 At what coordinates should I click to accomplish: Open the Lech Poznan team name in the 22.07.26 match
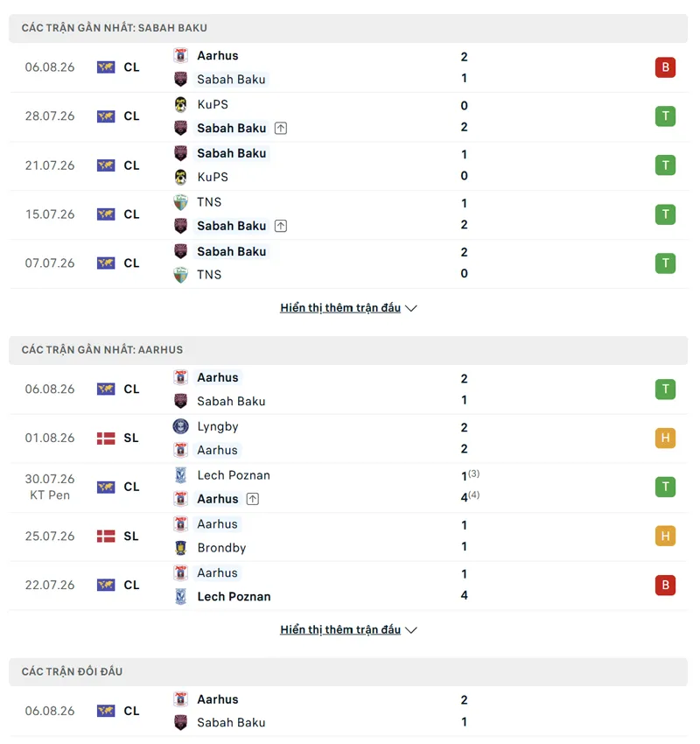coord(234,596)
